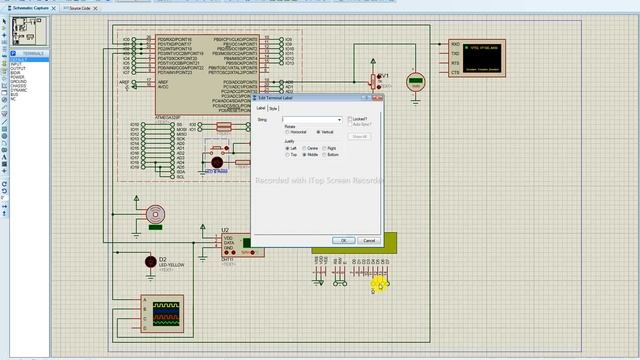Choose Right justify radio button
The image size is (640, 360).
324,148
